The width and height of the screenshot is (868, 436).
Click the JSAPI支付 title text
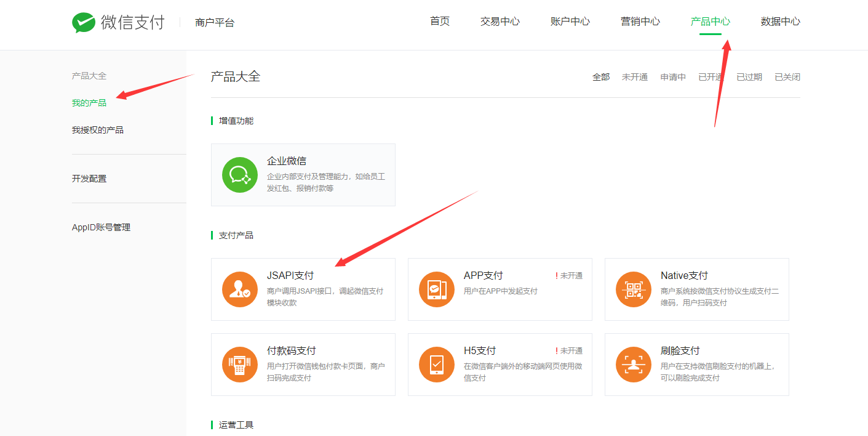click(290, 275)
